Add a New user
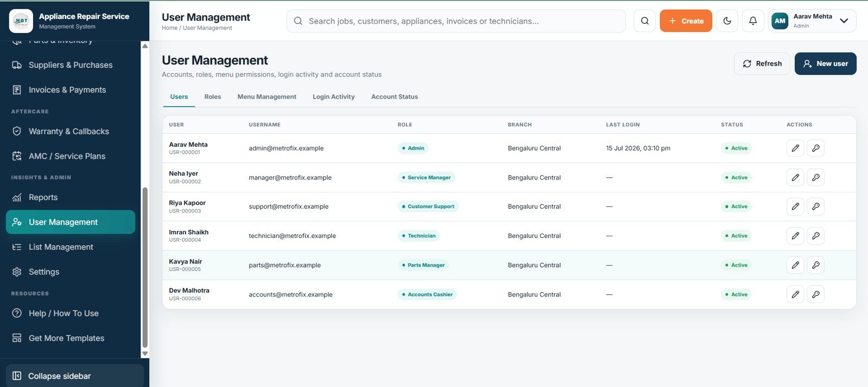Image resolution: width=868 pixels, height=387 pixels. pos(825,63)
